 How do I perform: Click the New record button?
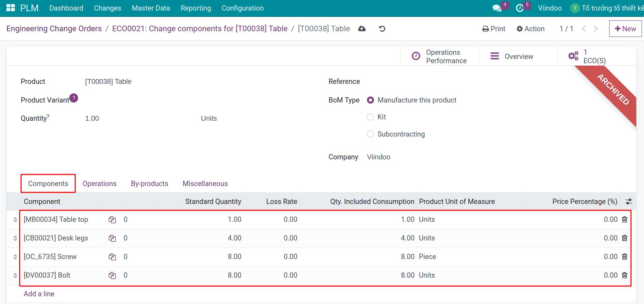pyautogui.click(x=625, y=29)
